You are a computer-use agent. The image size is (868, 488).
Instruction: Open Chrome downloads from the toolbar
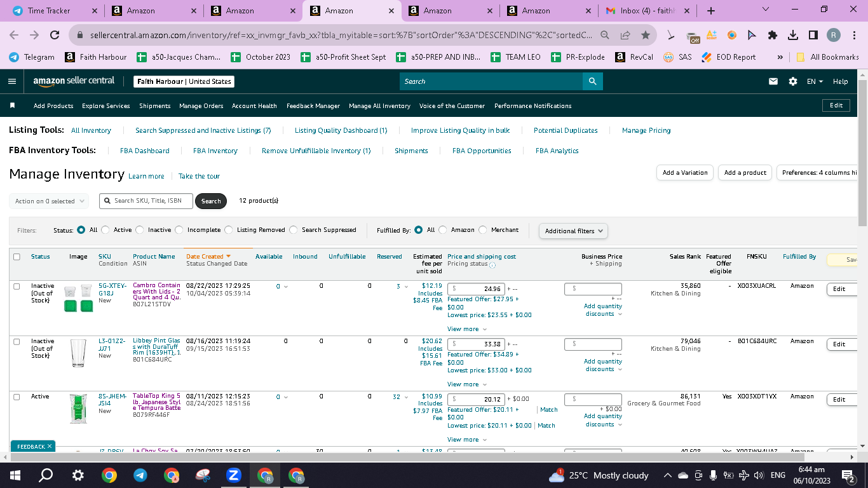793,35
